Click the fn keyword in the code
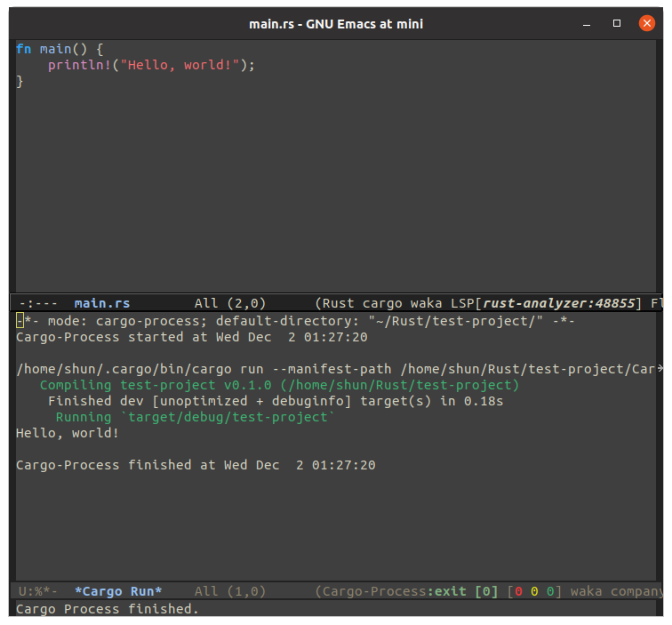The image size is (672, 625). 24,49
